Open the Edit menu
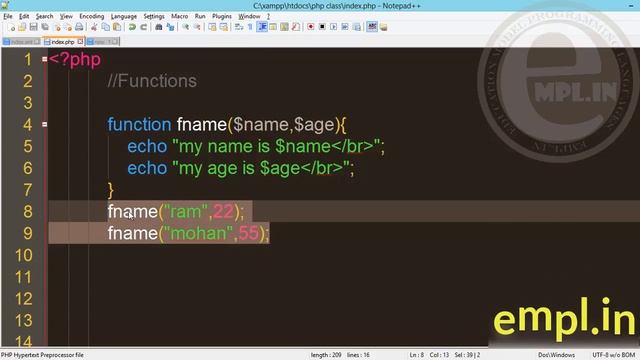The image size is (640, 360). coord(24,16)
